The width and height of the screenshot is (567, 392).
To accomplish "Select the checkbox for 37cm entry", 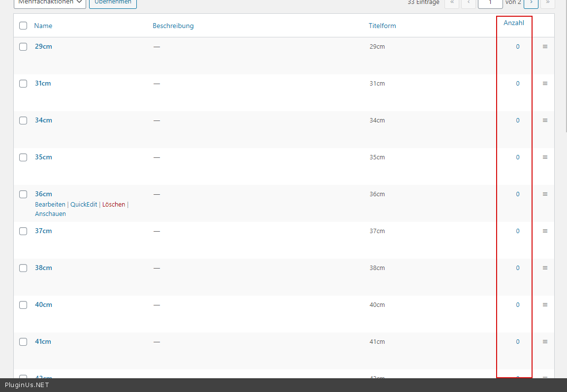I will pyautogui.click(x=23, y=231).
